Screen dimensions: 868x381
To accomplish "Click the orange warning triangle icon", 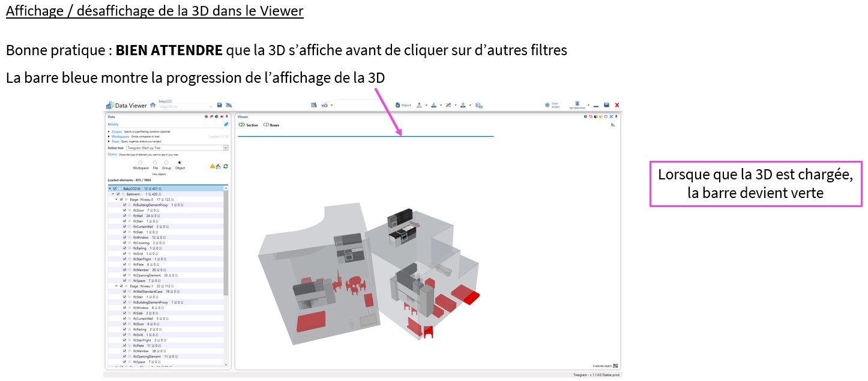I will point(212,166).
